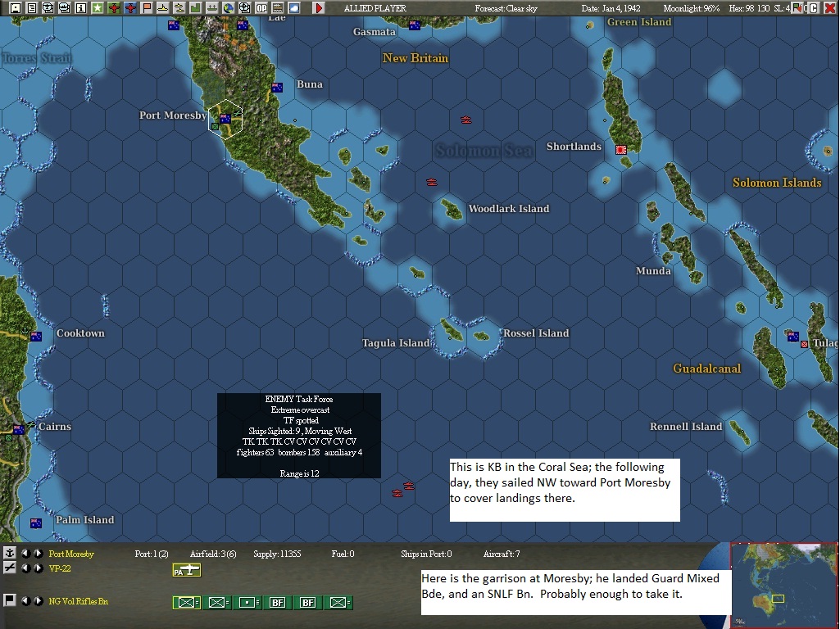Click the save game disk icon
Image resolution: width=840 pixels, height=629 pixels.
(16, 8)
